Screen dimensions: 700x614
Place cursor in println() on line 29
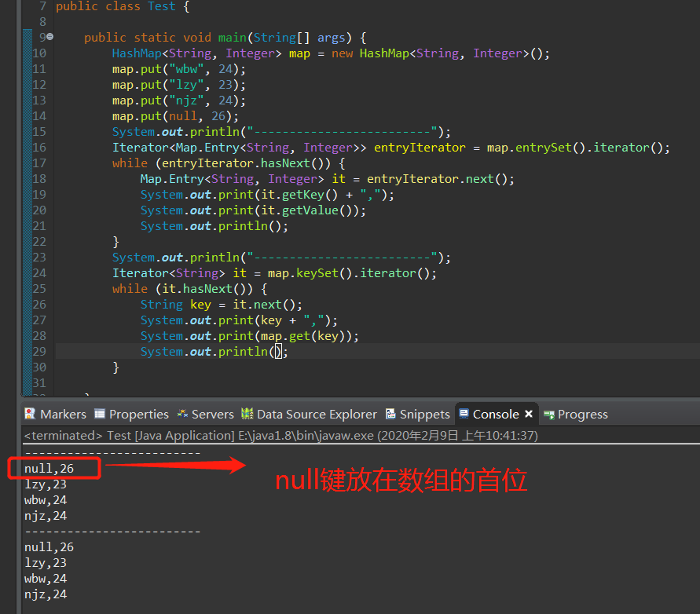pyautogui.click(x=279, y=352)
